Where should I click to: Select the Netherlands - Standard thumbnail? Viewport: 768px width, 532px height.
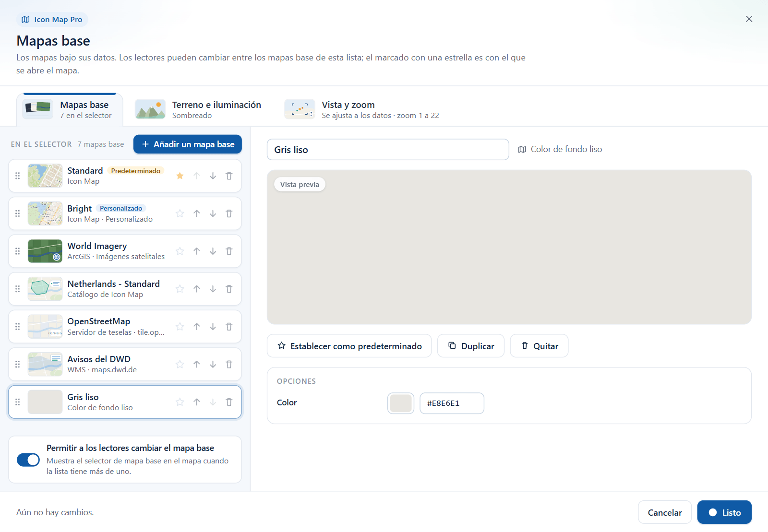click(x=45, y=289)
